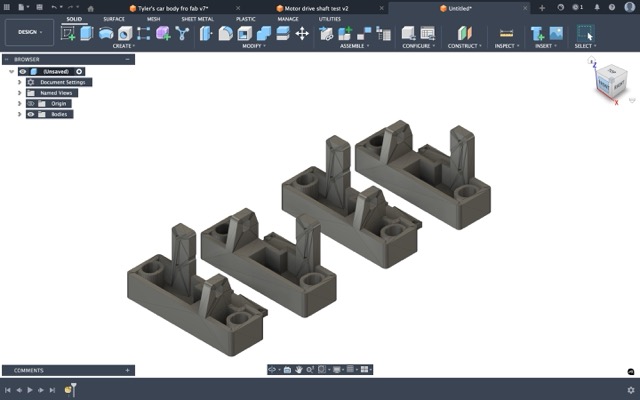This screenshot has height=400, width=640.
Task: Open the Data Panel grid icon
Action: point(7,7)
